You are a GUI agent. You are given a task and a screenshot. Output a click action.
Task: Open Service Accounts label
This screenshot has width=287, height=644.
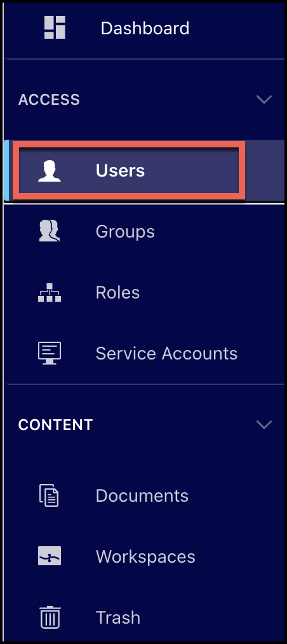click(x=167, y=353)
